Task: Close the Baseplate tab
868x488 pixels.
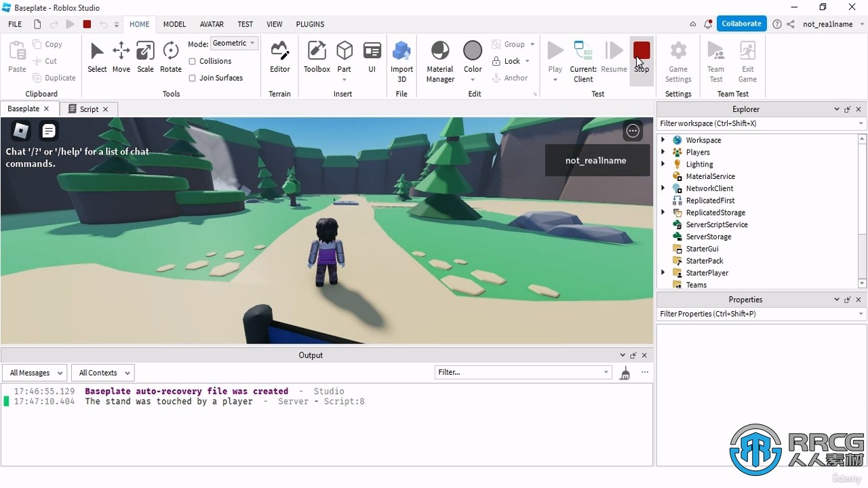Action: coord(46,108)
